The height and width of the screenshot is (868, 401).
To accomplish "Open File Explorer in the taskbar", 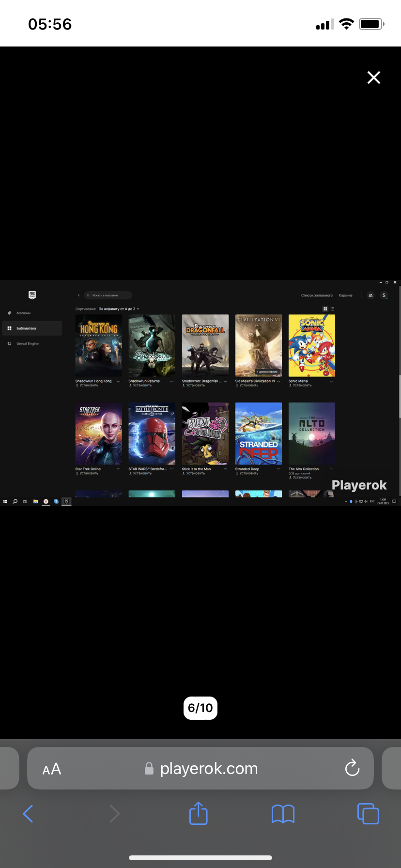I will [35, 501].
